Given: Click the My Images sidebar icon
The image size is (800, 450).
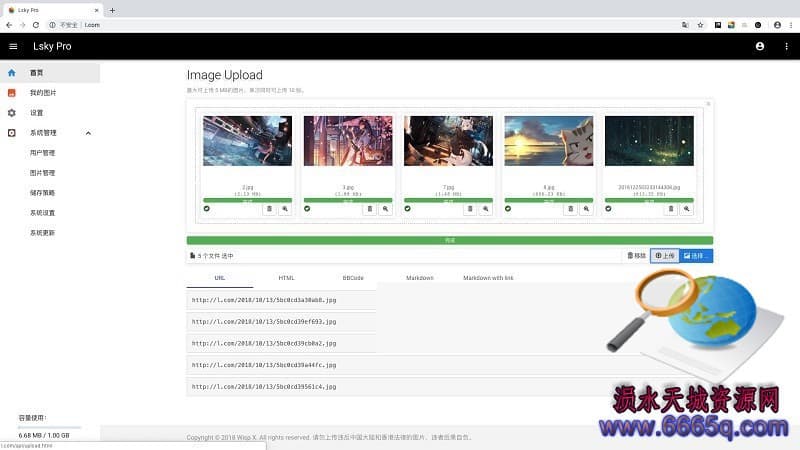Looking at the screenshot, I should 12,93.
